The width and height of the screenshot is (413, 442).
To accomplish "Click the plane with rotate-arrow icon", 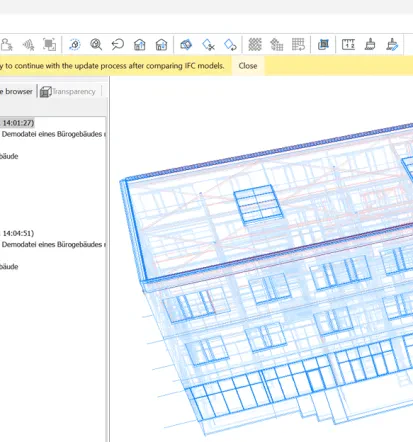I will [230, 44].
